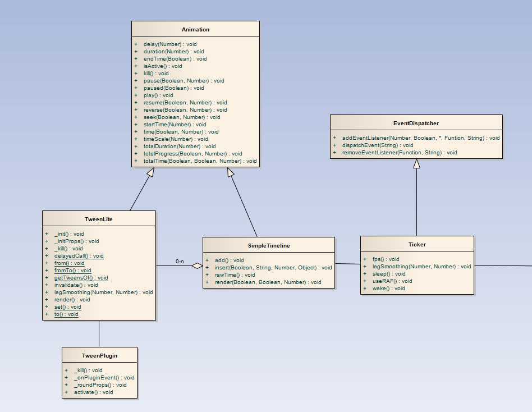The image size is (532, 412).
Task: Select the Ticker class title
Action: tap(417, 245)
